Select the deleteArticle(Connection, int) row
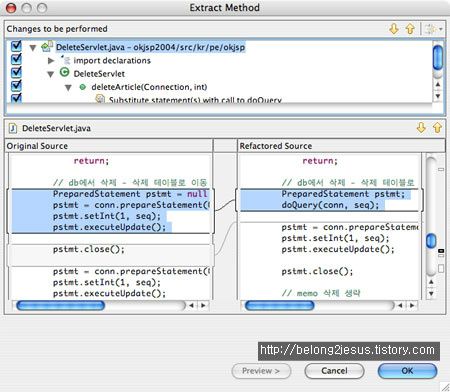The image size is (450, 392). coord(149,87)
